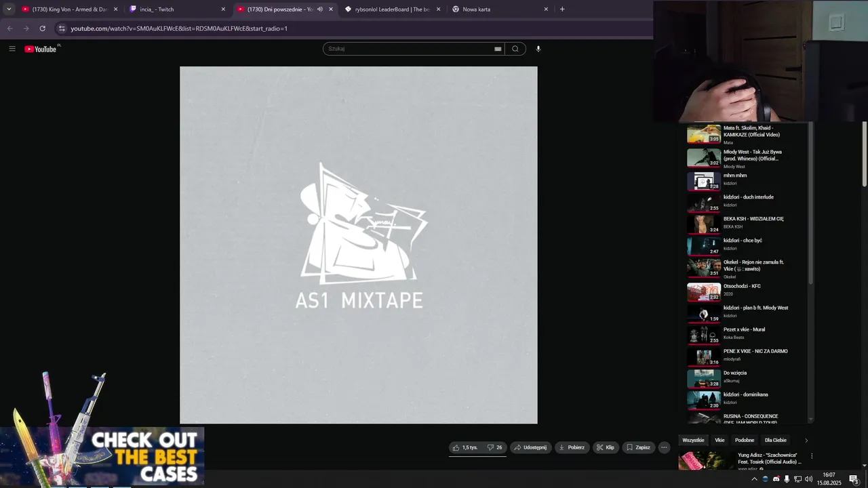Image resolution: width=868 pixels, height=488 pixels.
Task: Open more actions three-dot menu under video
Action: pyautogui.click(x=664, y=447)
